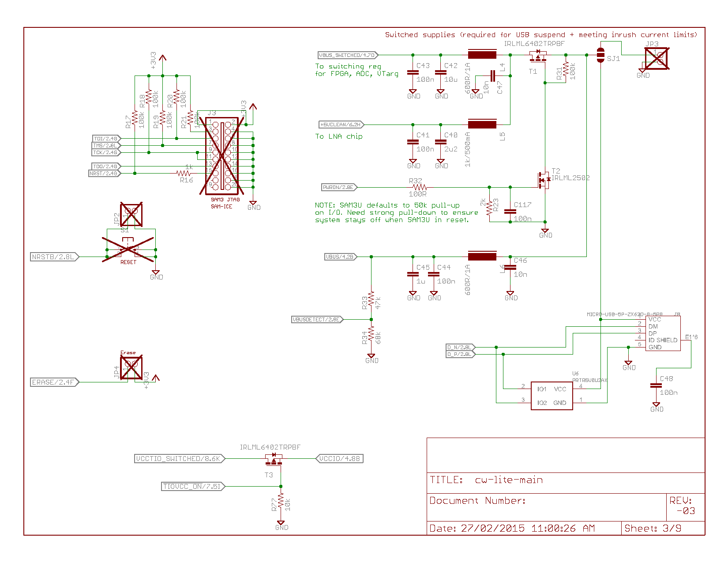Select the T2 IRLML2502 MOSFET symbol
This screenshot has height=563, width=728.
(x=544, y=180)
